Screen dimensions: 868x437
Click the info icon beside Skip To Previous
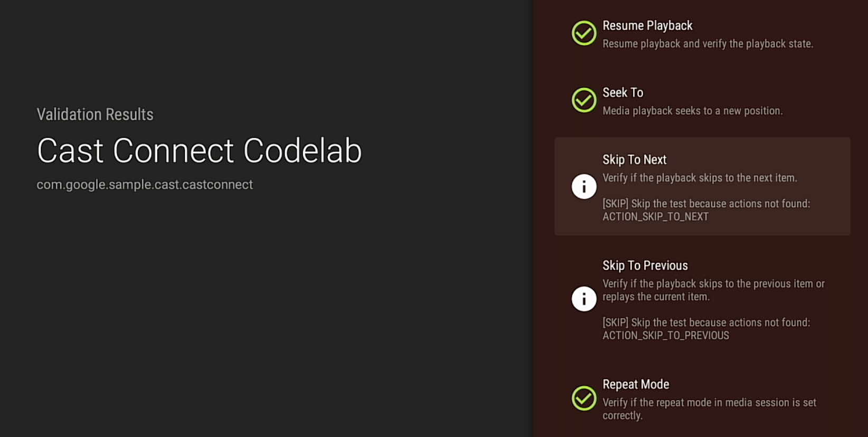[584, 299]
